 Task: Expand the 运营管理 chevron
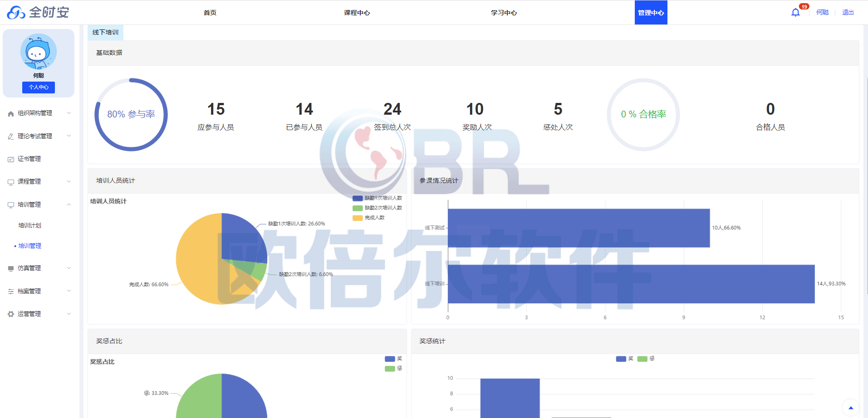tap(69, 313)
